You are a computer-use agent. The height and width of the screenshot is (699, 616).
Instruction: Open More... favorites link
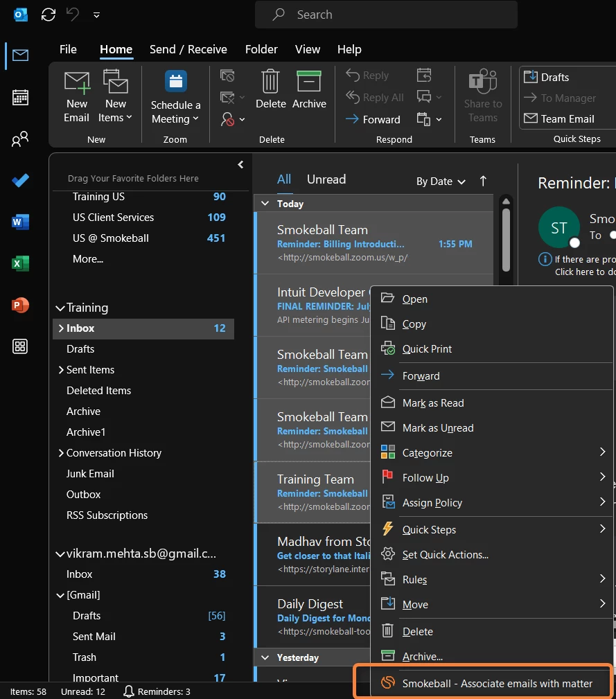click(x=88, y=259)
